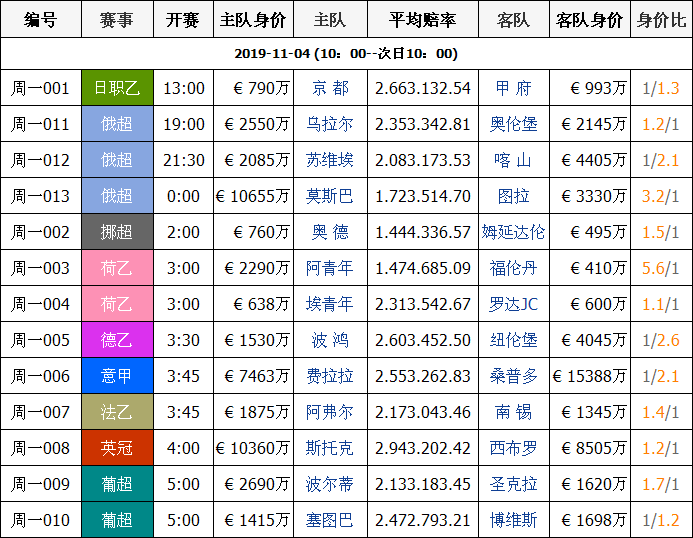Select match number 周一013
Screen dimensions: 693x538
(x=41, y=196)
